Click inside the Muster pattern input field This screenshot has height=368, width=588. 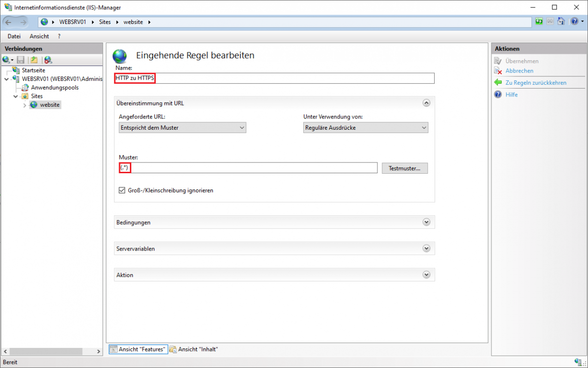(245, 167)
